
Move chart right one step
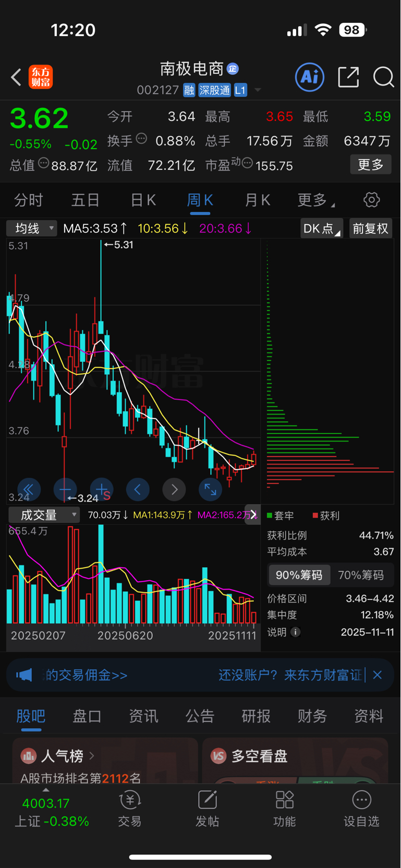tap(174, 490)
